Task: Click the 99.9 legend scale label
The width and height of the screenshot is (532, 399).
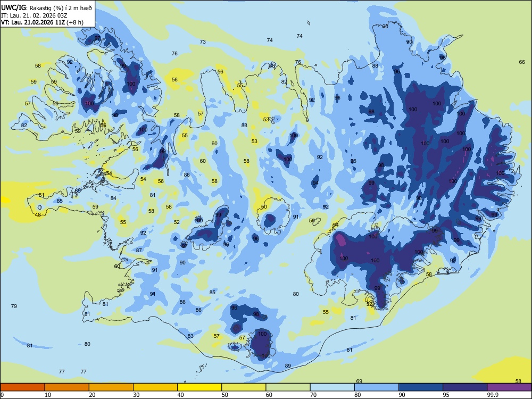Action: (492, 395)
